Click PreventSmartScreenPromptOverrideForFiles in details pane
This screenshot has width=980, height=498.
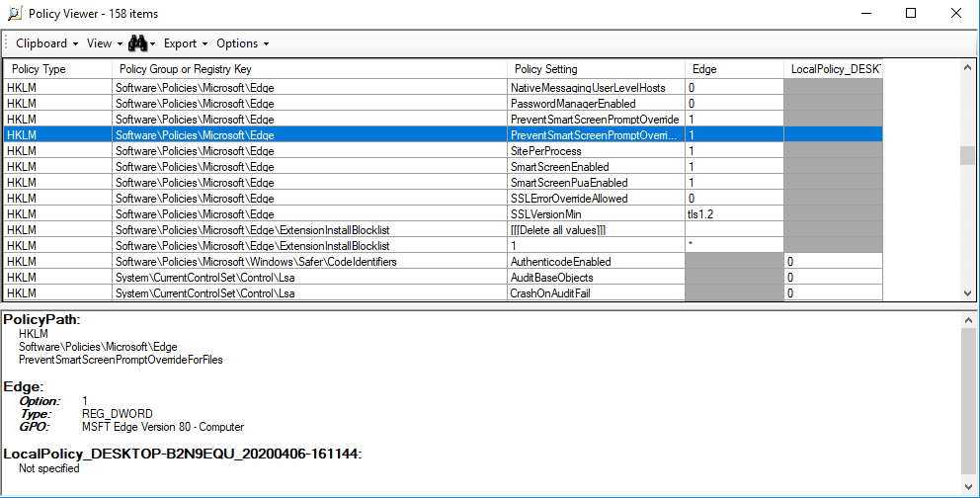coord(121,360)
